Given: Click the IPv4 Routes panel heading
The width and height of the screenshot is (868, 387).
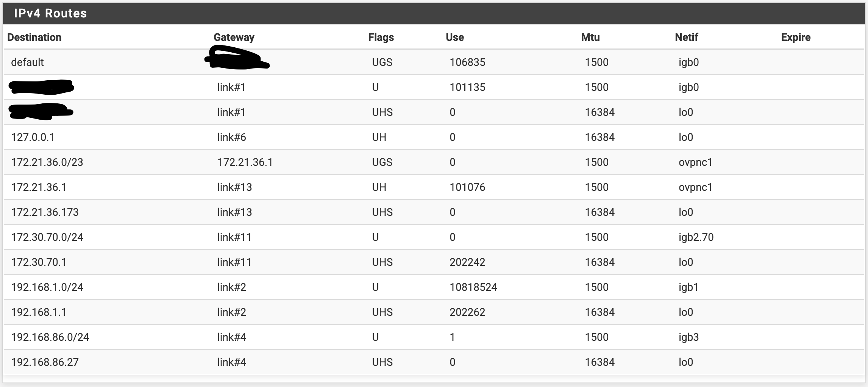Looking at the screenshot, I should pyautogui.click(x=50, y=14).
